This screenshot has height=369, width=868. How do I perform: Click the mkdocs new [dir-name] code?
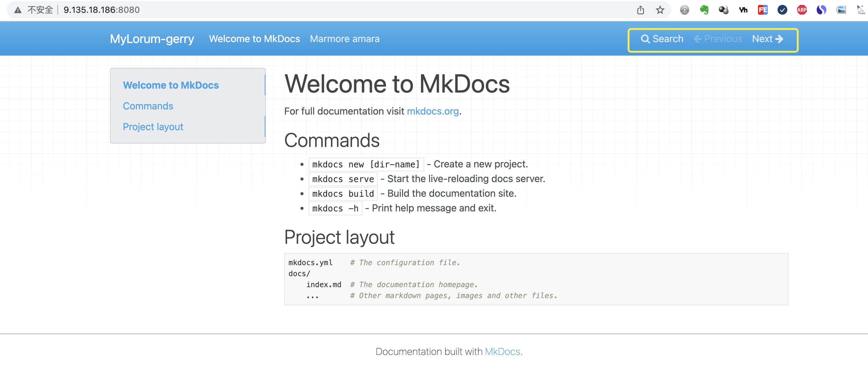tap(366, 164)
